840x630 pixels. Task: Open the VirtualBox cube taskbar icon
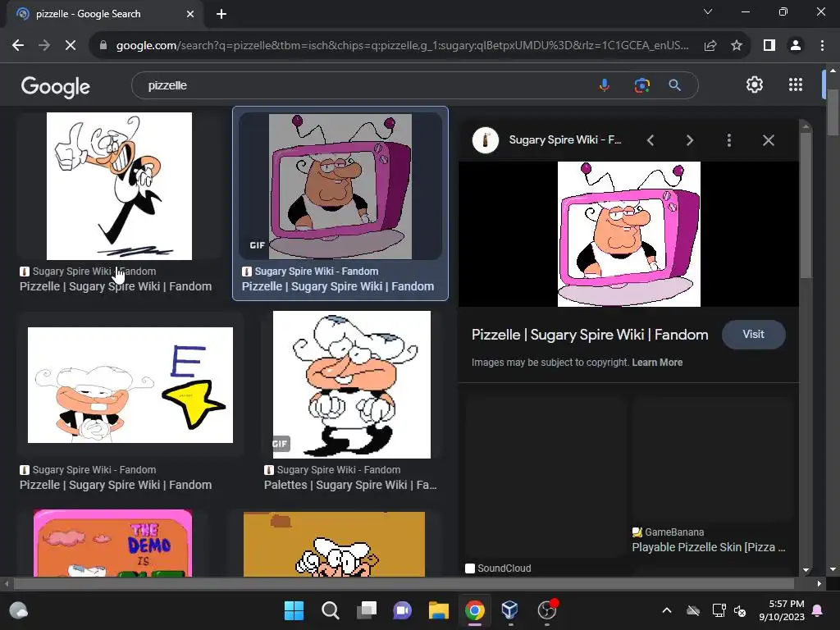coord(510,610)
